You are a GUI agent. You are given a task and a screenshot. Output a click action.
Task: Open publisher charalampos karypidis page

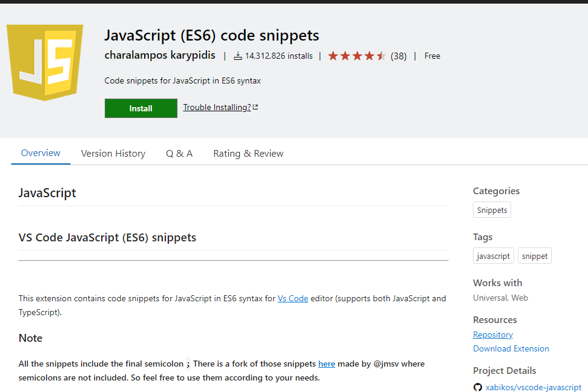[160, 56]
